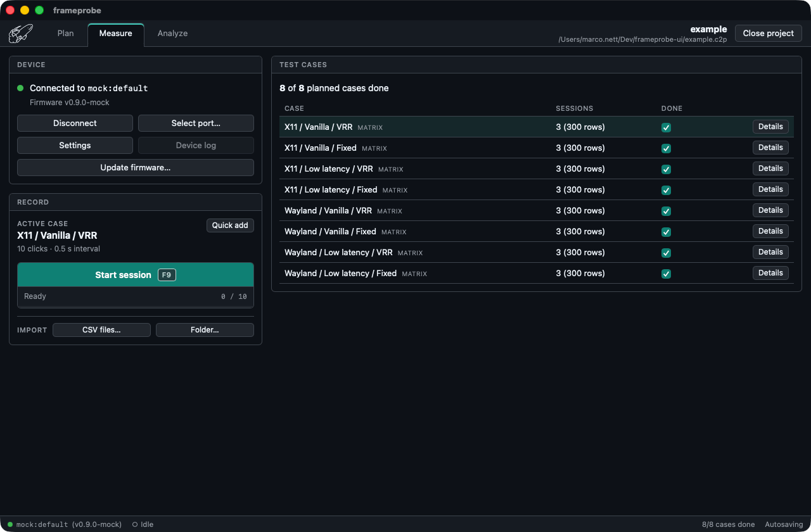
Task: Click the Autosaving status text
Action: pyautogui.click(x=784, y=524)
